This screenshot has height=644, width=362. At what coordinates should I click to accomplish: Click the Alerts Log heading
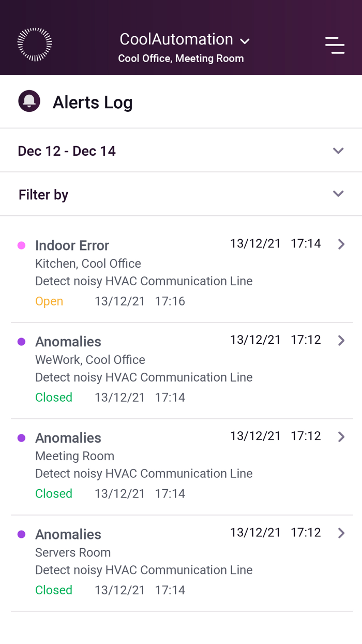[92, 102]
